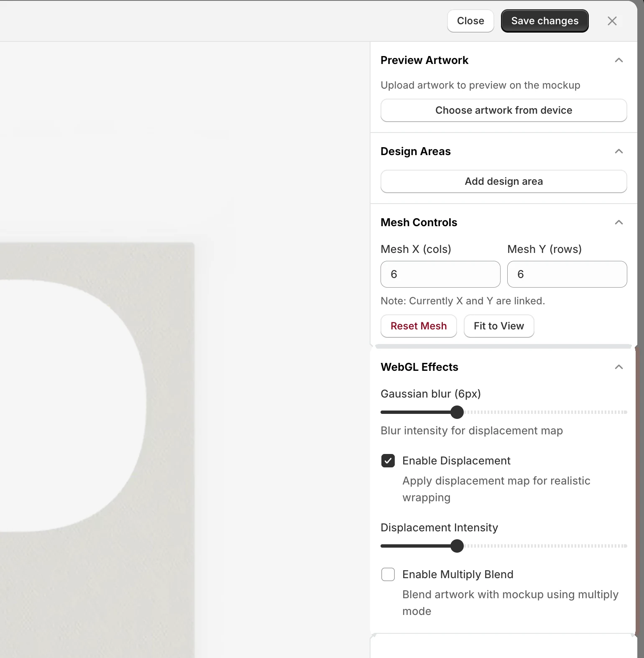The image size is (644, 658).
Task: Collapse the Preview Artwork section
Action: [619, 60]
